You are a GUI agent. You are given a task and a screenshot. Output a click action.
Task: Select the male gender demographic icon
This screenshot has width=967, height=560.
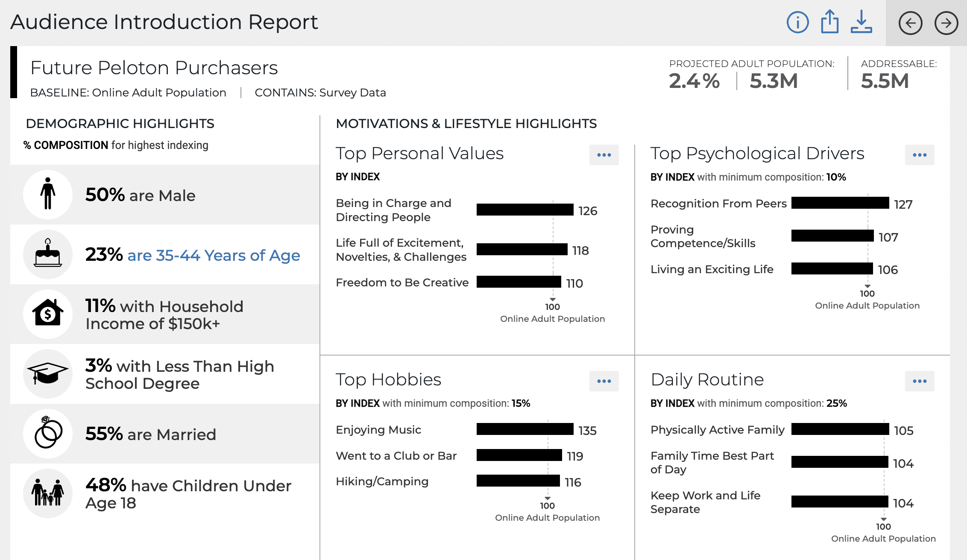coord(47,195)
